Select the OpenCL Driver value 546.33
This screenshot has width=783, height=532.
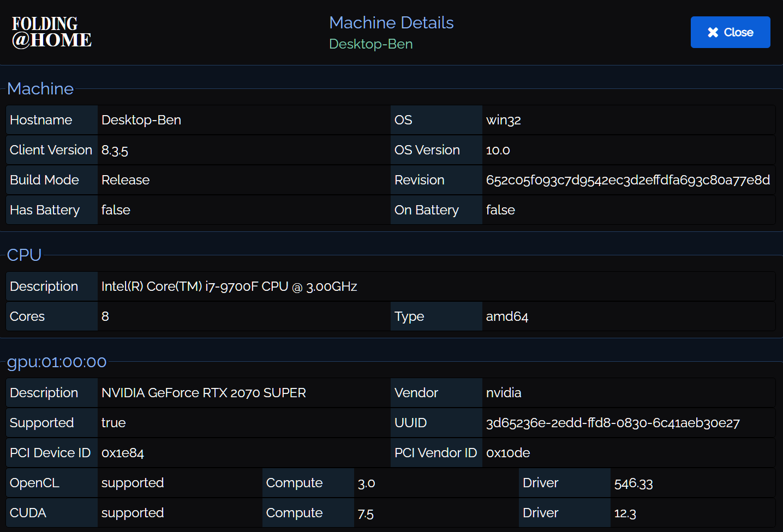(633, 483)
